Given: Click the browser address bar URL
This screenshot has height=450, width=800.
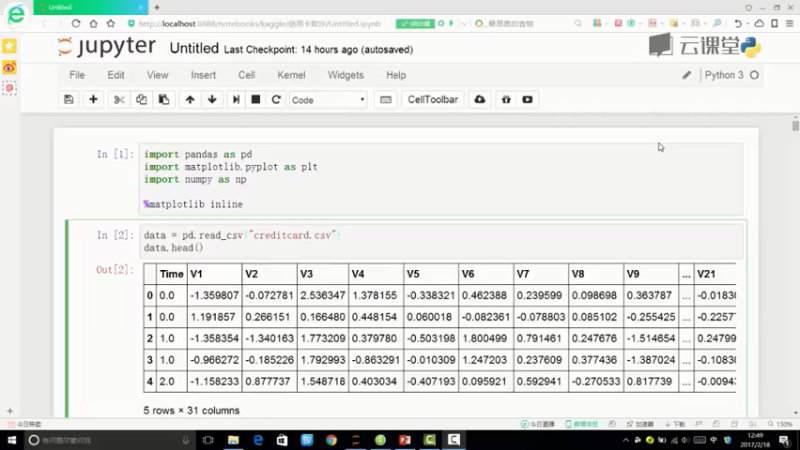Looking at the screenshot, I should click(260, 23).
